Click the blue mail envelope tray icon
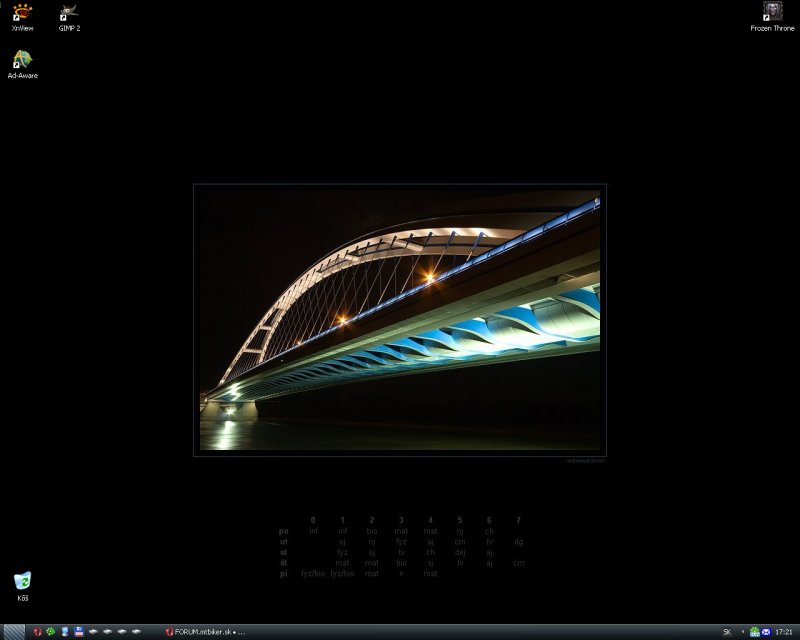This screenshot has height=640, width=800. (x=766, y=632)
